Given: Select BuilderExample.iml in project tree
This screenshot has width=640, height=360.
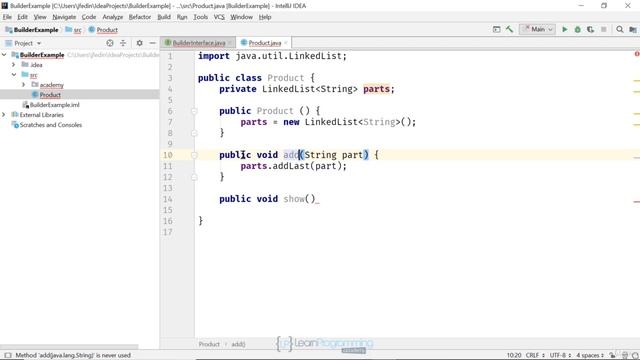Looking at the screenshot, I should click(55, 105).
